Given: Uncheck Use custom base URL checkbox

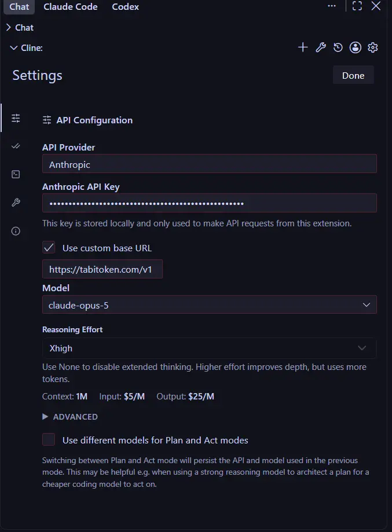Looking at the screenshot, I should tap(49, 248).
